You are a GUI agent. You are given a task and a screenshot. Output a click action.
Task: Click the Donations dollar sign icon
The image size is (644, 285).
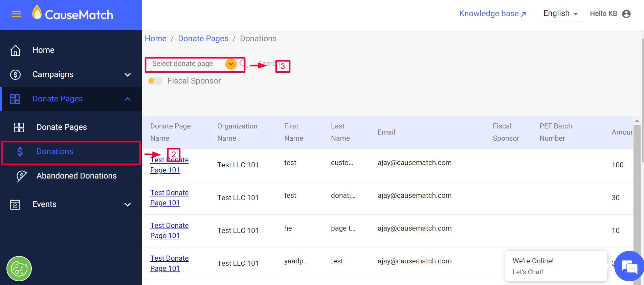[20, 151]
